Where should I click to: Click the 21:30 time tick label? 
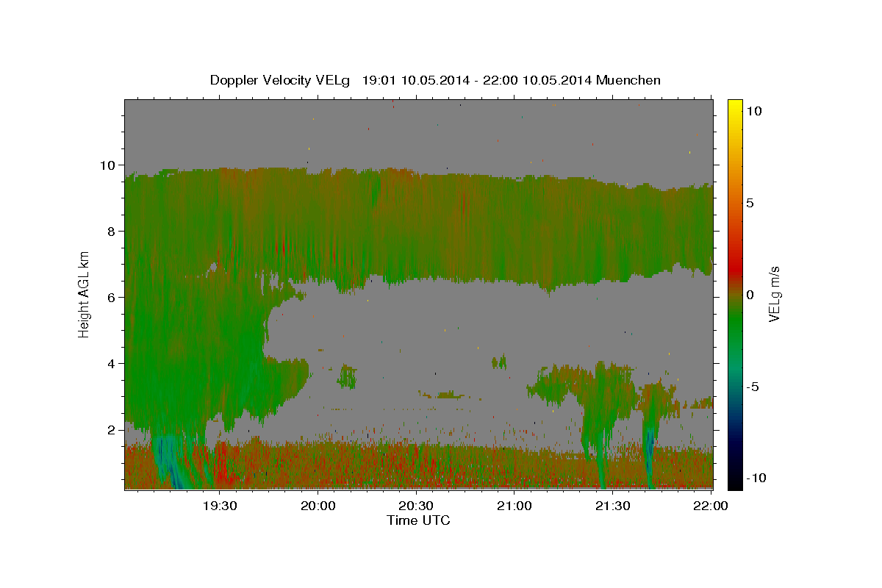coord(612,506)
